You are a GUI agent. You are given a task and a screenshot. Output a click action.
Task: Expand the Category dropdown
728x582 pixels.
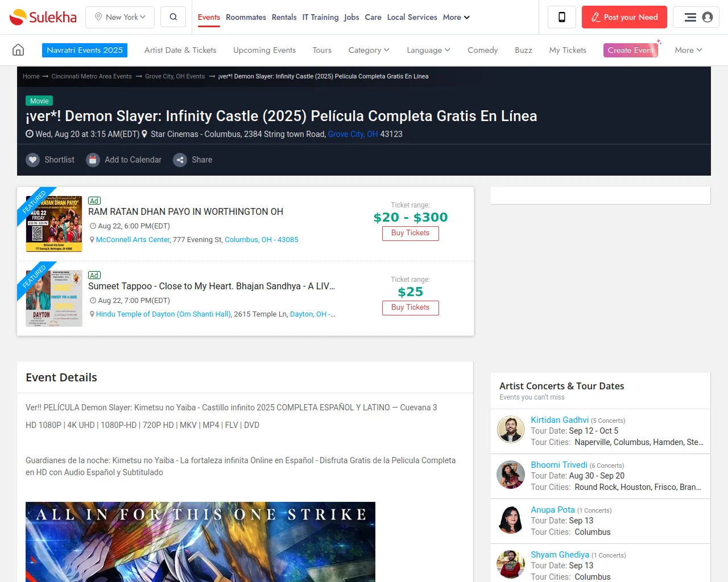369,50
